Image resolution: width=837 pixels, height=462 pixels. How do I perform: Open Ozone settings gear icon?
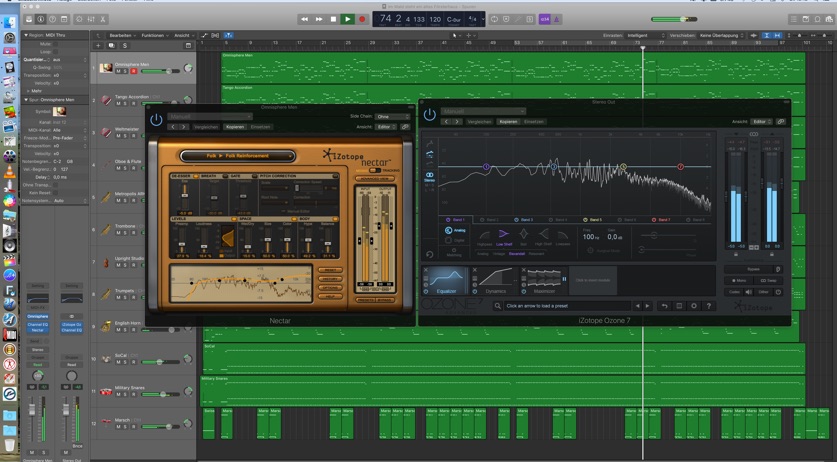694,306
